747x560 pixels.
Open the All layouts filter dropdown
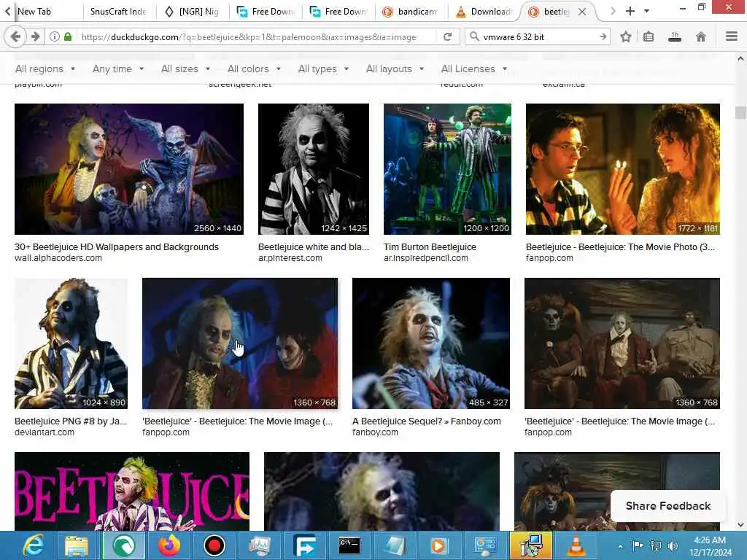[x=395, y=69]
